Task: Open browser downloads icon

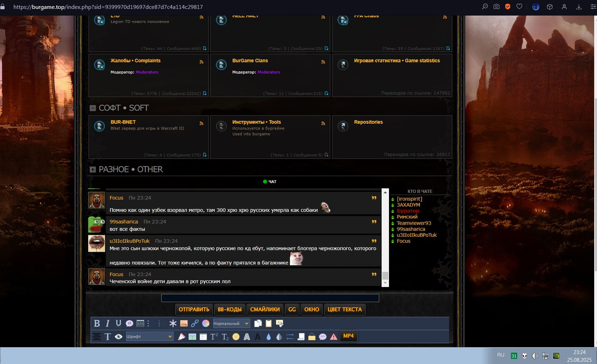Action: 579,7
